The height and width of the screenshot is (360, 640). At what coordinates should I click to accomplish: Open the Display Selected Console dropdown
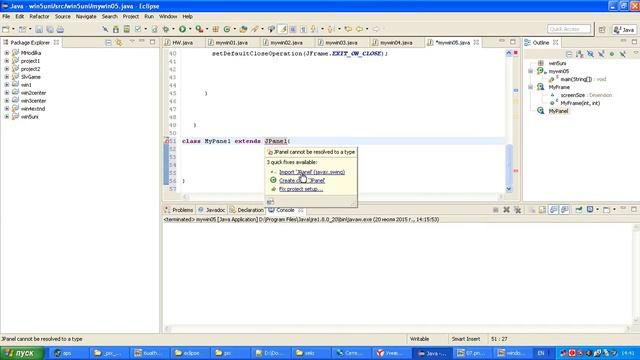click(x=597, y=210)
